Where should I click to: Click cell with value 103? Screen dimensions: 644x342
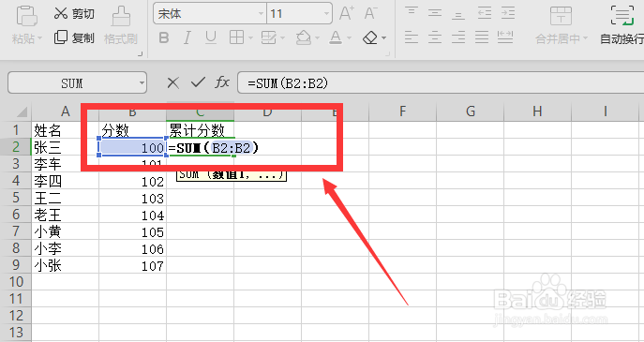133,198
